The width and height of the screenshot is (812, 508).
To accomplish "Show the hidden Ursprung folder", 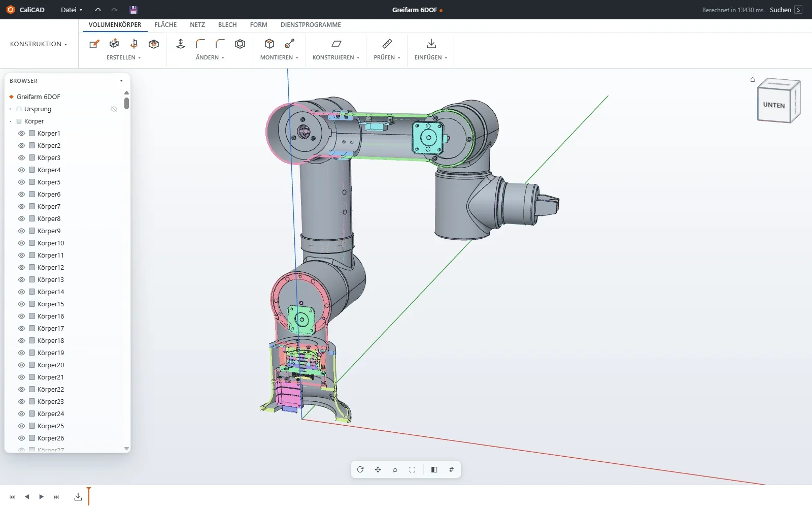I will (x=114, y=109).
